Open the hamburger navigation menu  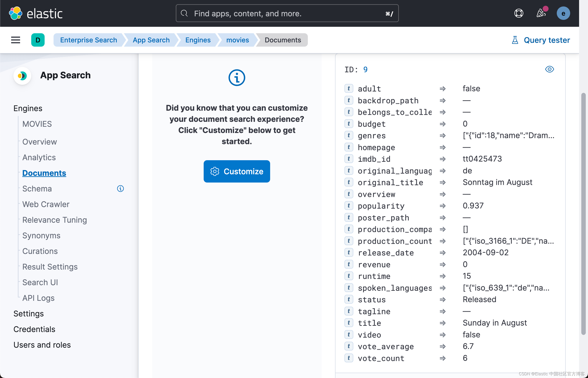(x=16, y=40)
